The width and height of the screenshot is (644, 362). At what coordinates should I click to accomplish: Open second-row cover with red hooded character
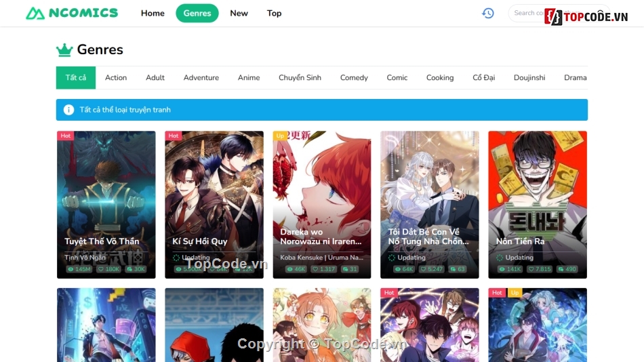coord(214,325)
